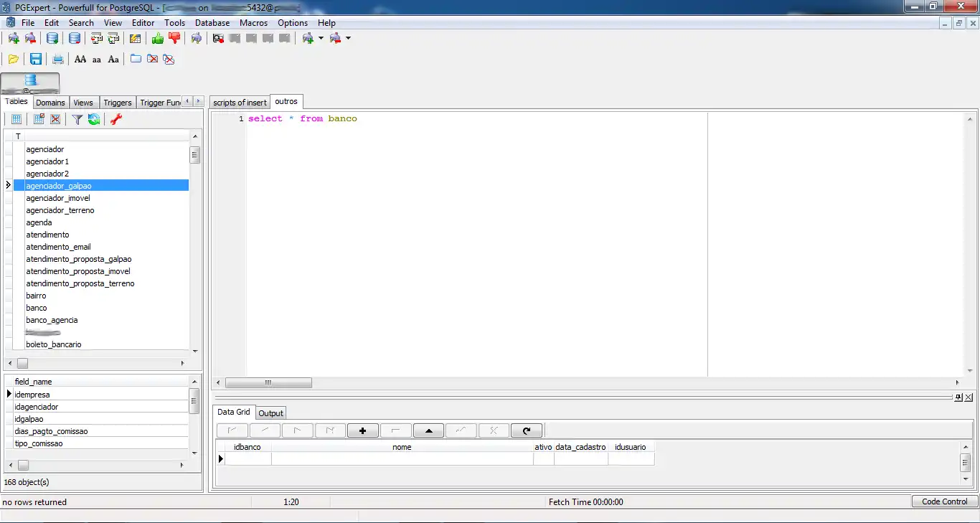This screenshot has width=980, height=523.
Task: Open the Search menu
Action: click(x=81, y=23)
